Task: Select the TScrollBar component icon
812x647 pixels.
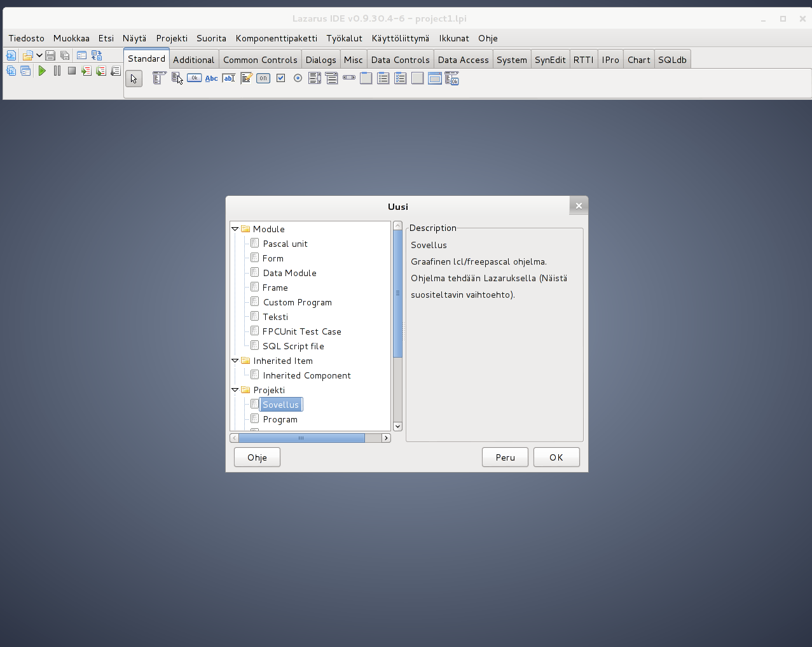Action: 349,78
